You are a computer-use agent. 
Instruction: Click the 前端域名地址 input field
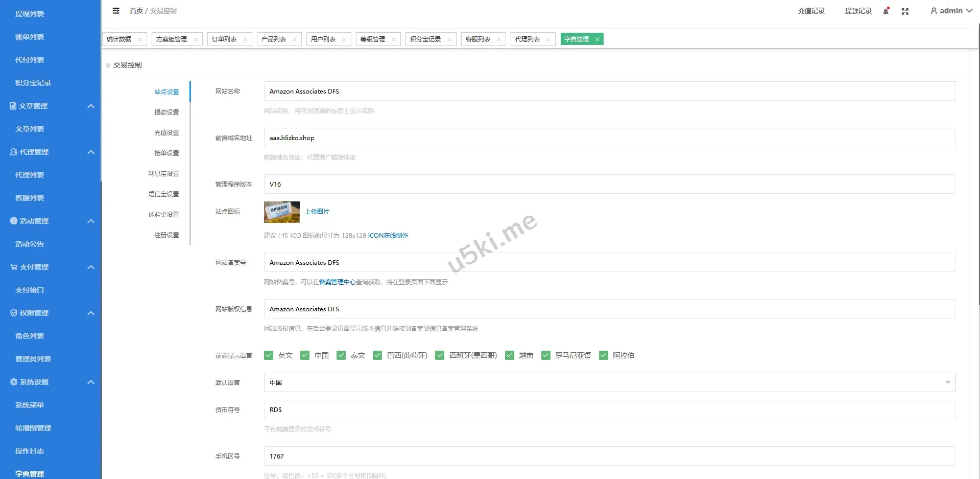[x=609, y=138]
